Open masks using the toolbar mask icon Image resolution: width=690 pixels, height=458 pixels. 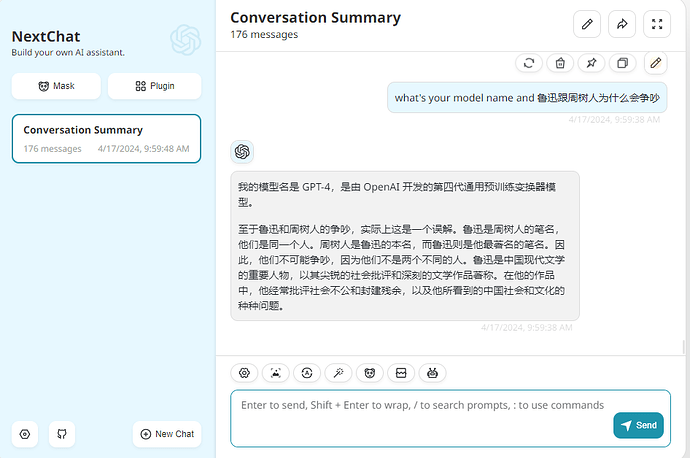coord(370,373)
